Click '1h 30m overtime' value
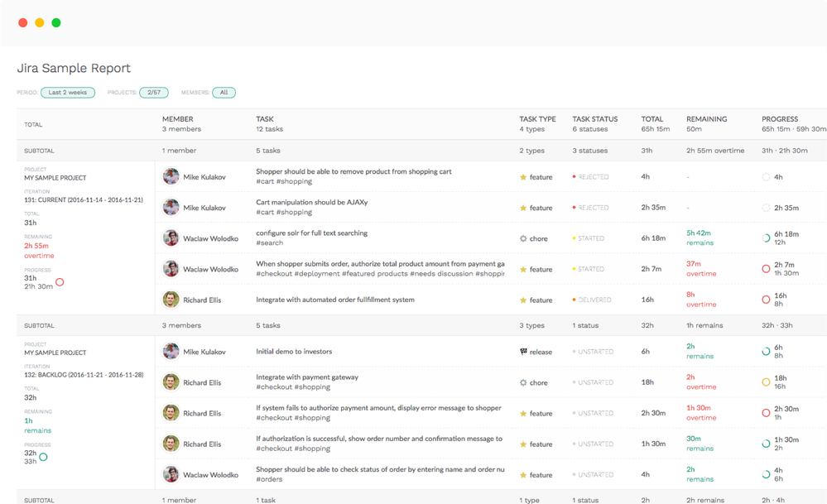Image resolution: width=827 pixels, height=504 pixels. point(701,413)
